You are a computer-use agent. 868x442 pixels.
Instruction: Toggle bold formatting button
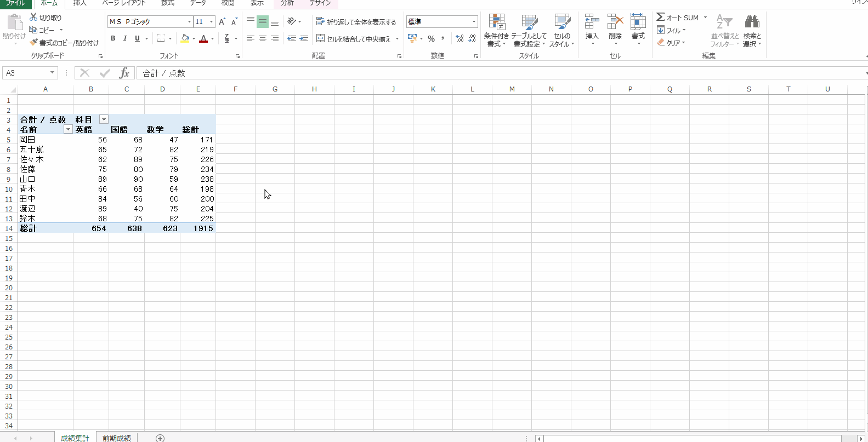[x=113, y=38]
